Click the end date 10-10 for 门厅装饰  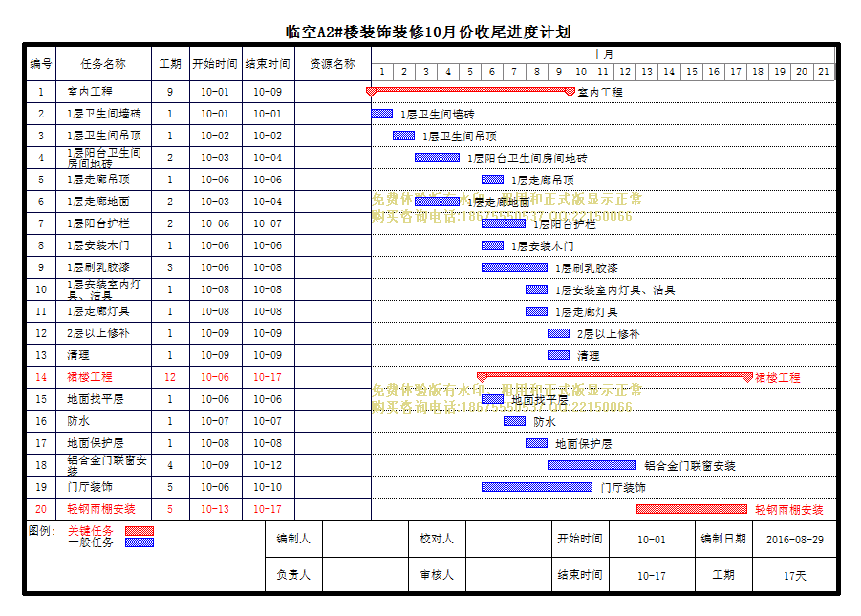[x=268, y=487]
